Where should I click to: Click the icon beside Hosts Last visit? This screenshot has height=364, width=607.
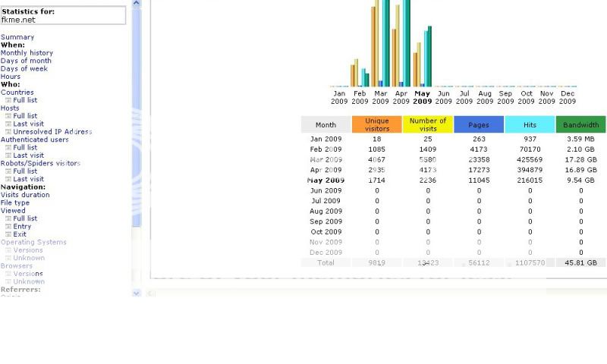coord(8,124)
